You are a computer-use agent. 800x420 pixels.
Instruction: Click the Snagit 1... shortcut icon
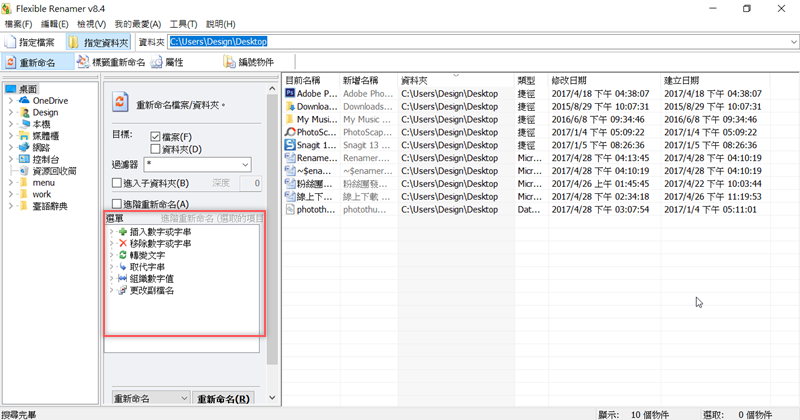290,145
